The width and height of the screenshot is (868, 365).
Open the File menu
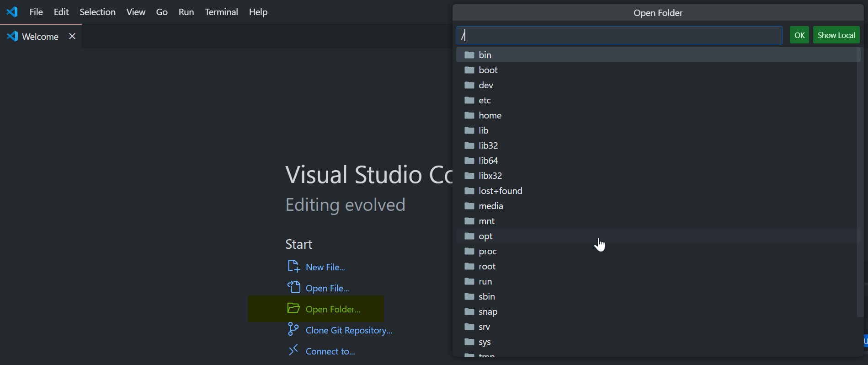(36, 12)
